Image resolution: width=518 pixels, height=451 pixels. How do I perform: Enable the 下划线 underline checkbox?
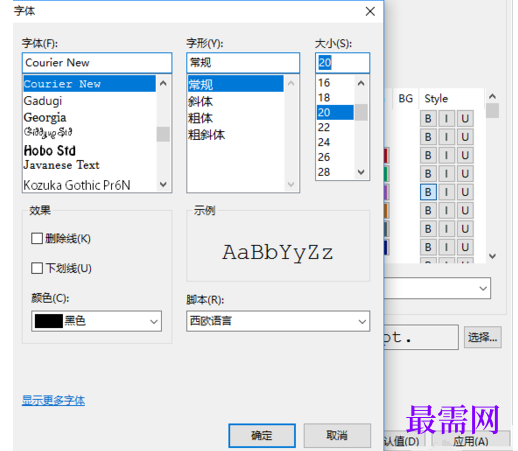(x=37, y=268)
